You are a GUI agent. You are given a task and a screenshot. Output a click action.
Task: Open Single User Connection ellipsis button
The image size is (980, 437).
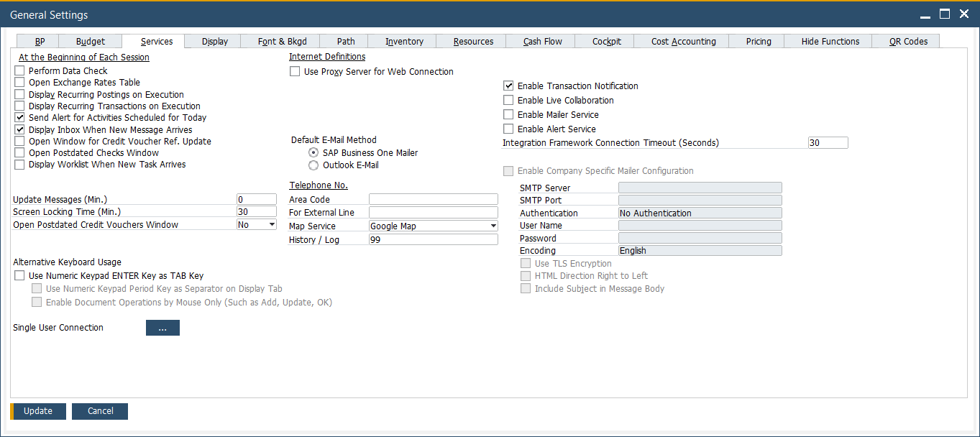(162, 328)
